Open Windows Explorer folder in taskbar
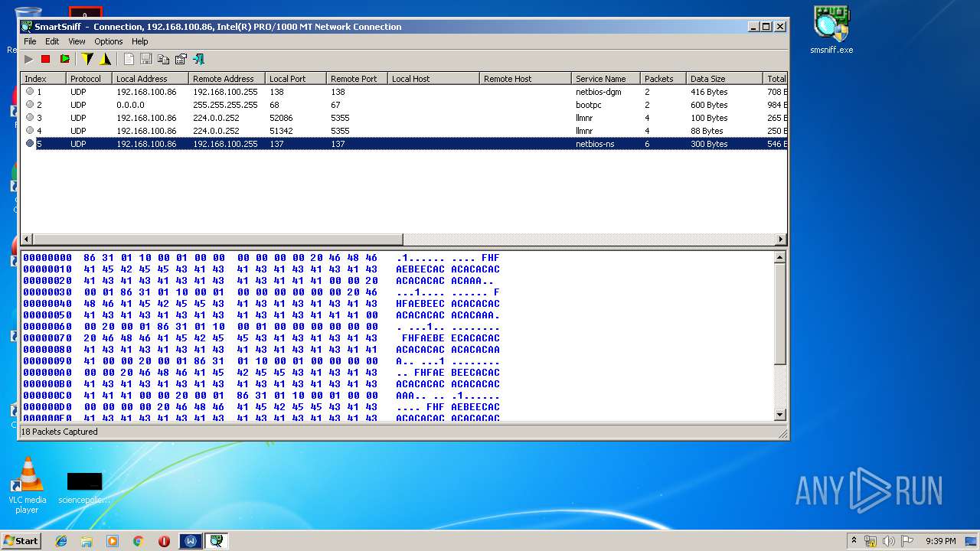The width and height of the screenshot is (980, 551). click(87, 541)
